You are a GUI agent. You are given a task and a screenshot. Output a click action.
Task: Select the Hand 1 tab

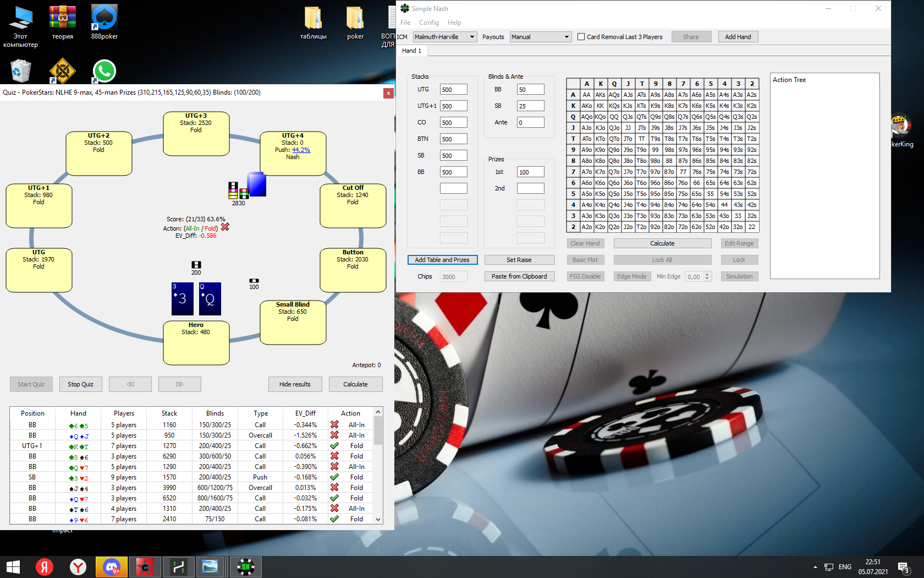[412, 51]
